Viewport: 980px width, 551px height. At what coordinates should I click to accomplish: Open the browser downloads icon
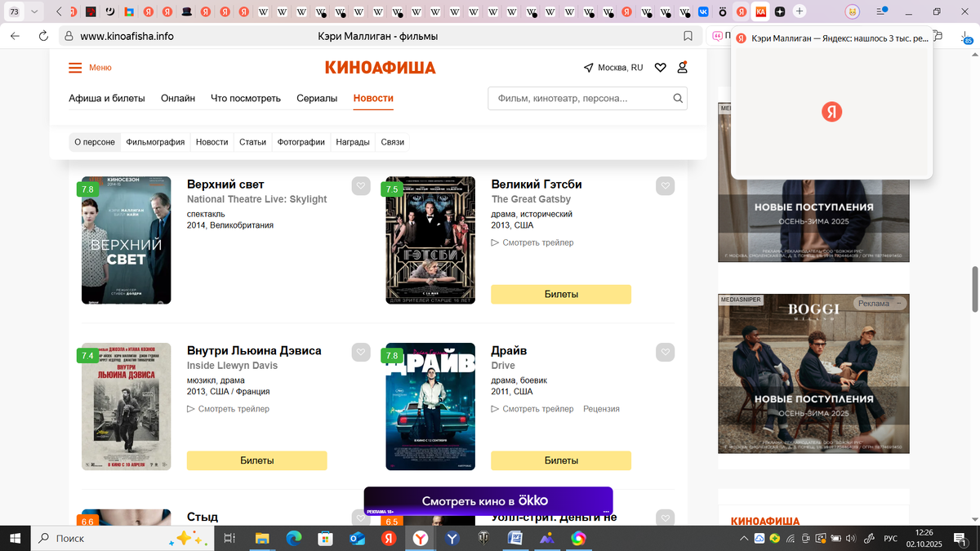coord(967,37)
